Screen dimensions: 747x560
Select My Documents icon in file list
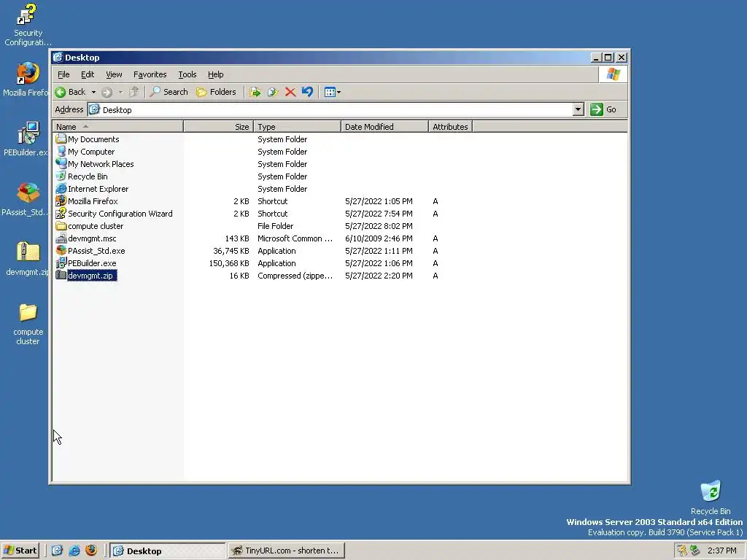(x=61, y=139)
